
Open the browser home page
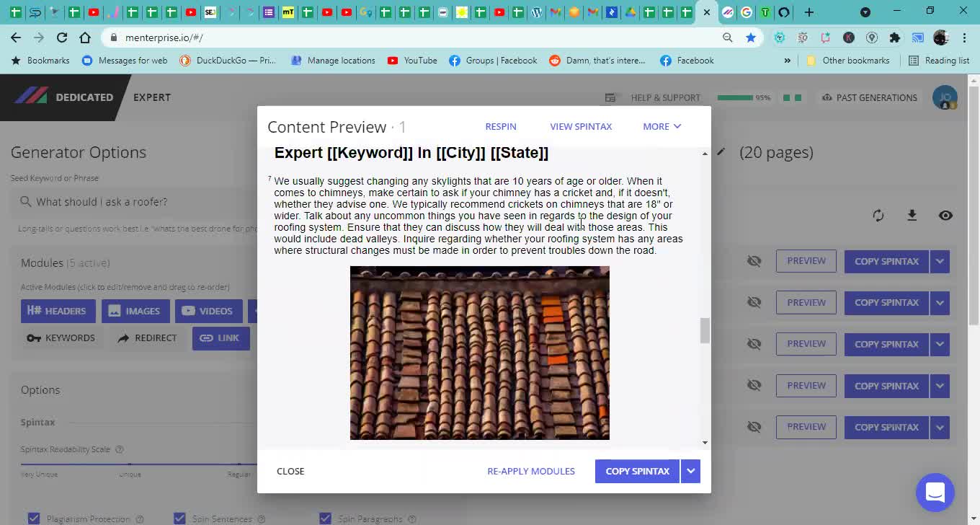click(x=85, y=37)
